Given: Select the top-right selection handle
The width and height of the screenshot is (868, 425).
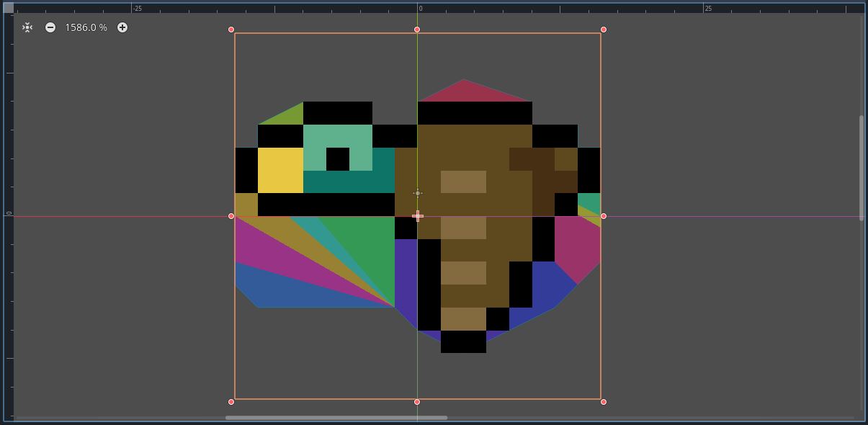Looking at the screenshot, I should click(604, 30).
